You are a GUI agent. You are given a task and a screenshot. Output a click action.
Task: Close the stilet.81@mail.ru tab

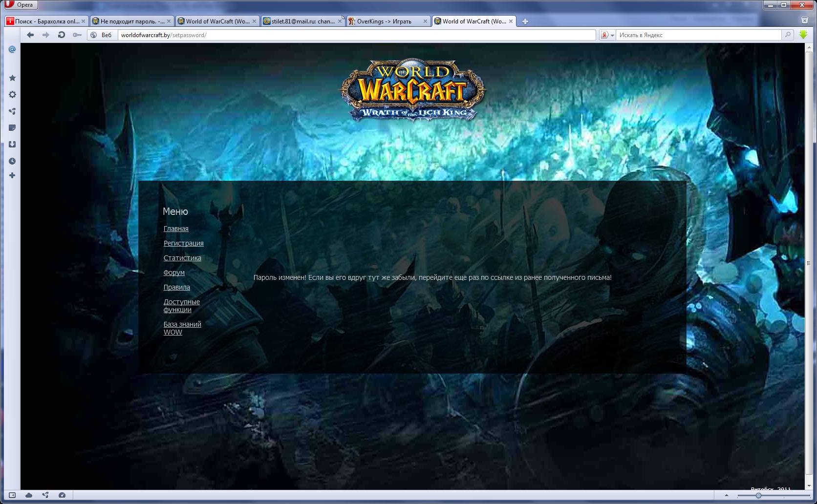click(340, 21)
